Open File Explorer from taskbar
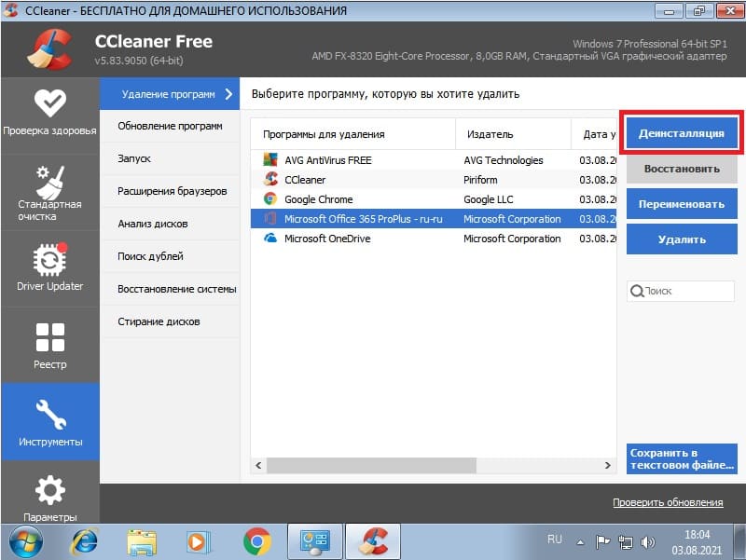Image resolution: width=746 pixels, height=560 pixels. 142,542
